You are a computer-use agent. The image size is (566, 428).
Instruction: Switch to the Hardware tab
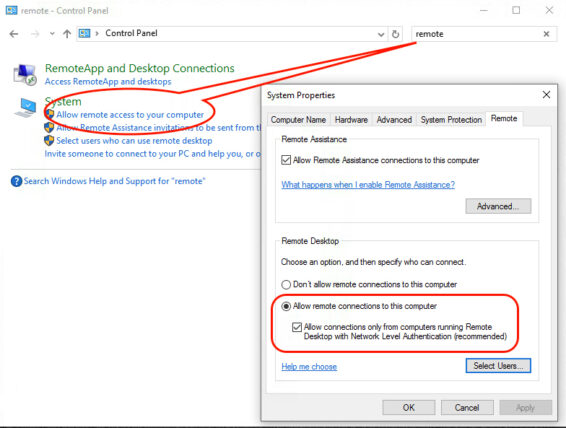(351, 119)
